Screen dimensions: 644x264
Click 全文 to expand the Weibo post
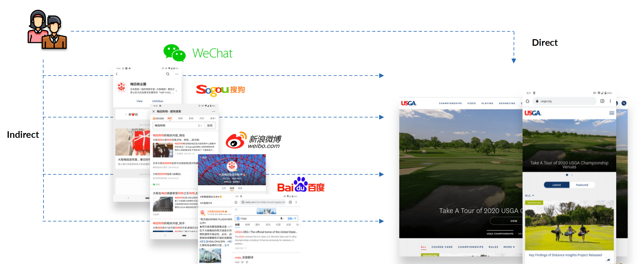click(x=227, y=245)
